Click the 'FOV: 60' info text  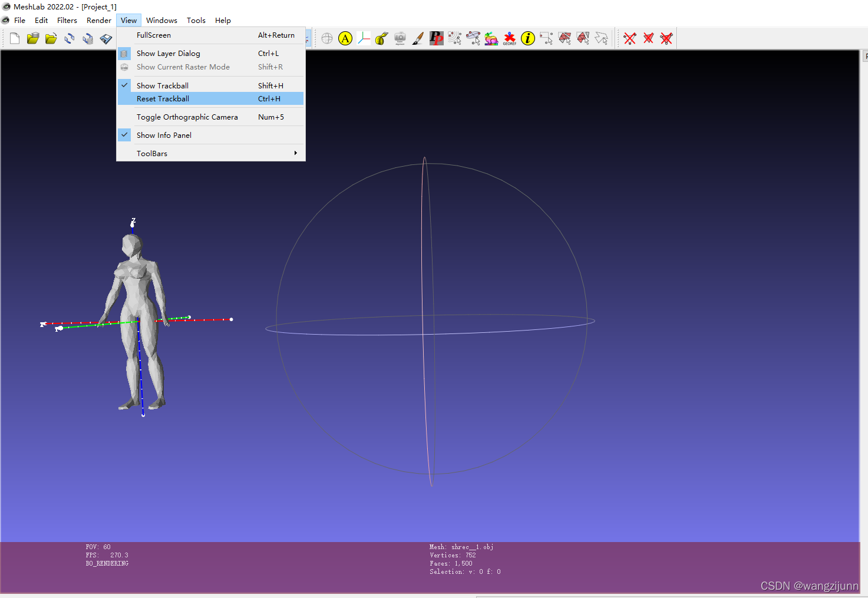(98, 547)
